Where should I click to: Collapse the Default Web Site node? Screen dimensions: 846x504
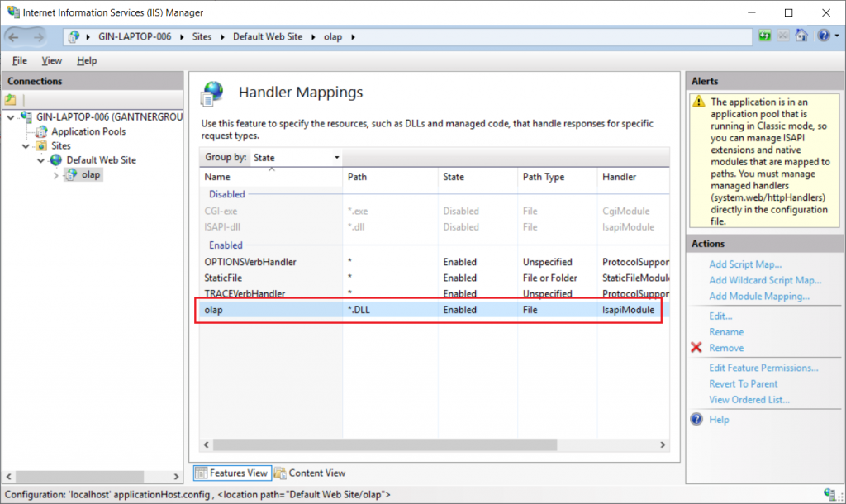tap(41, 160)
